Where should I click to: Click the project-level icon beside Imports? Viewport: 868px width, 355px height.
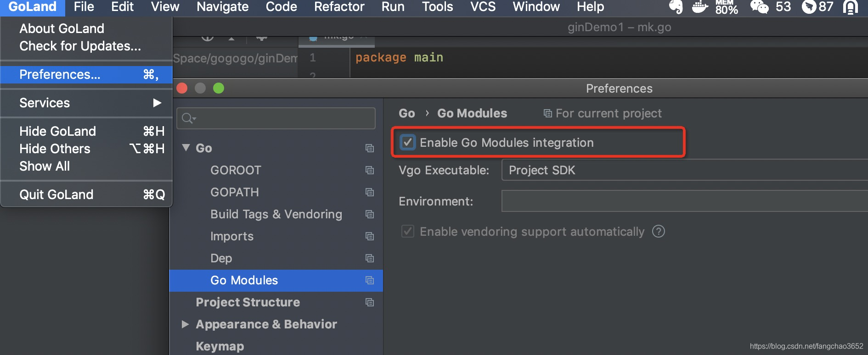coord(369,236)
